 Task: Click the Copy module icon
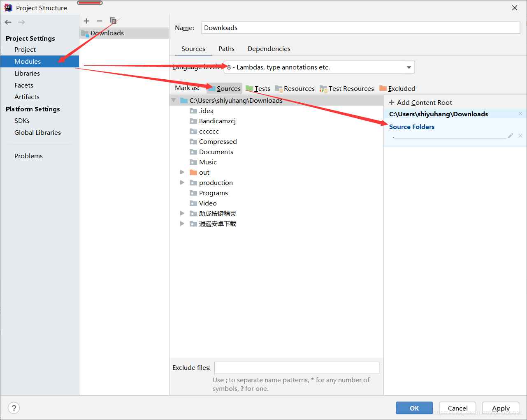(113, 21)
